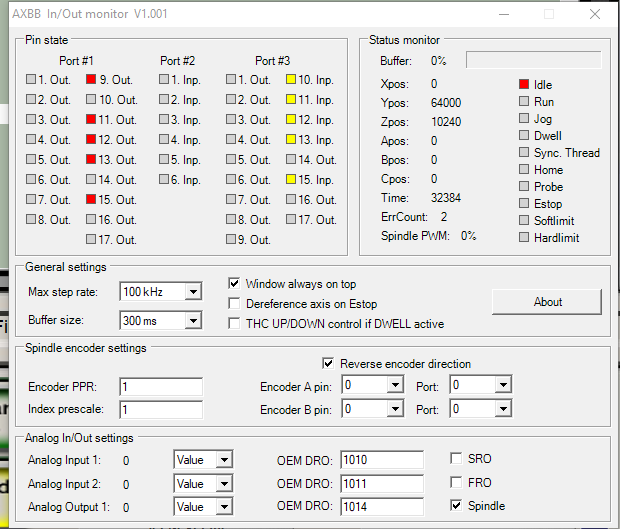Click Port #3 pin 15 Inp yellow indicator
This screenshot has width=620, height=529.
pos(291,179)
